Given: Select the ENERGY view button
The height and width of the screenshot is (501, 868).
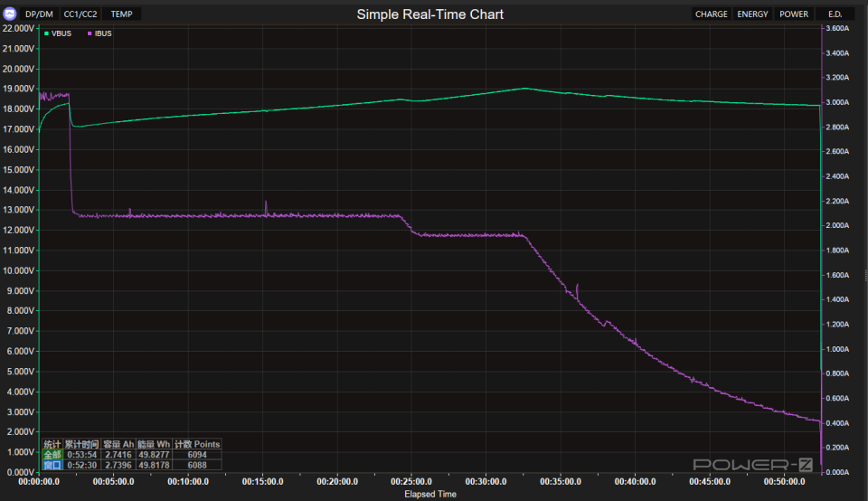Looking at the screenshot, I should point(752,14).
